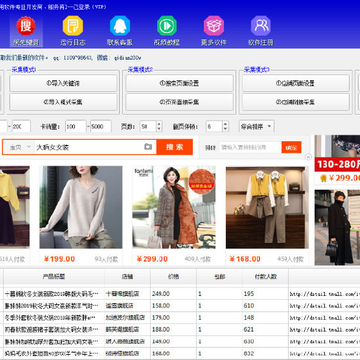Select the buyers cell showing 832
This screenshot has height=360, width=360.
265,353
